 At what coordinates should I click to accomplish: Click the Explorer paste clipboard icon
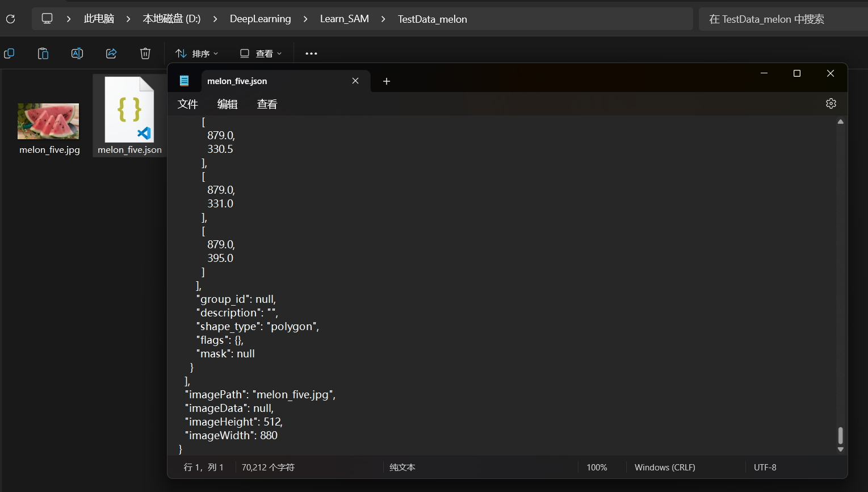[43, 53]
